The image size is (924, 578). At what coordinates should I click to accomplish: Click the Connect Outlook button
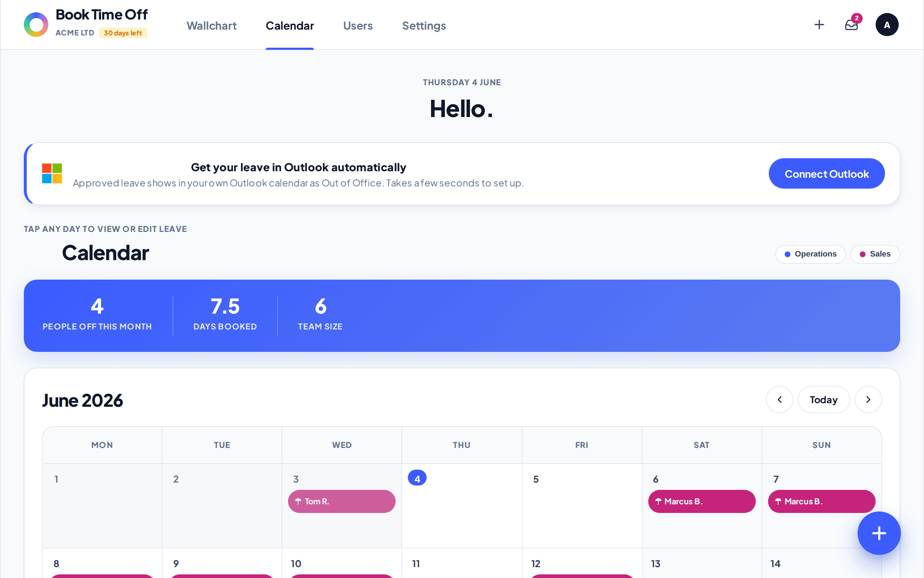[x=827, y=173]
